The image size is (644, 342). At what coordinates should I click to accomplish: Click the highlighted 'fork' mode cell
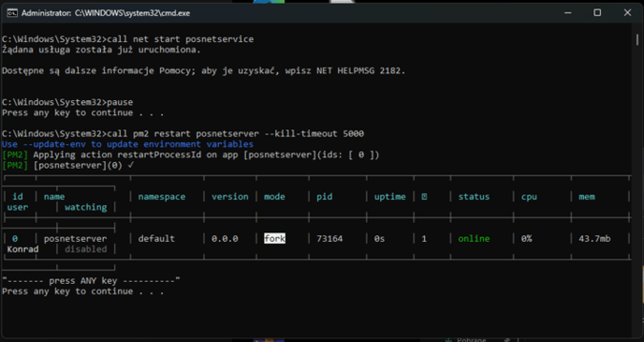(275, 238)
